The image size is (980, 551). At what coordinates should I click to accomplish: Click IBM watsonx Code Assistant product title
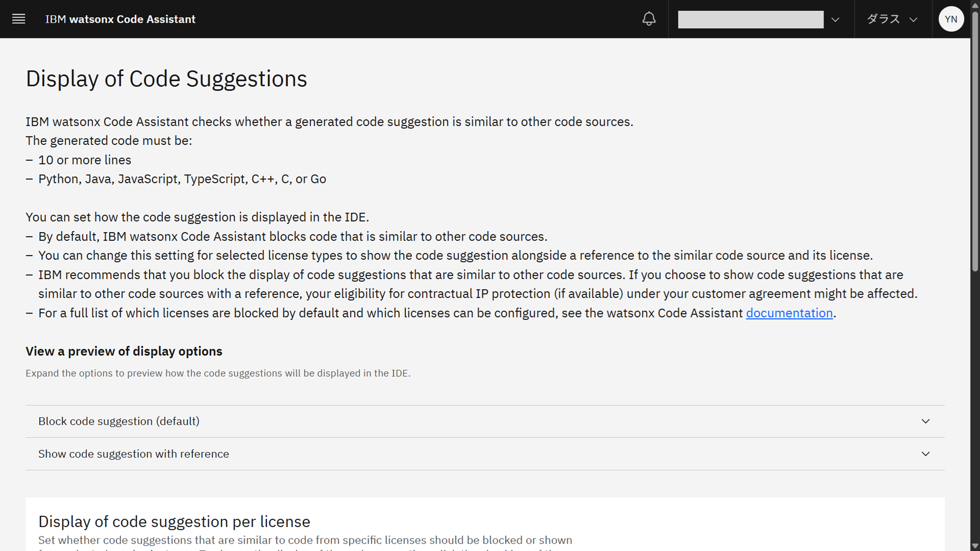[x=121, y=19]
